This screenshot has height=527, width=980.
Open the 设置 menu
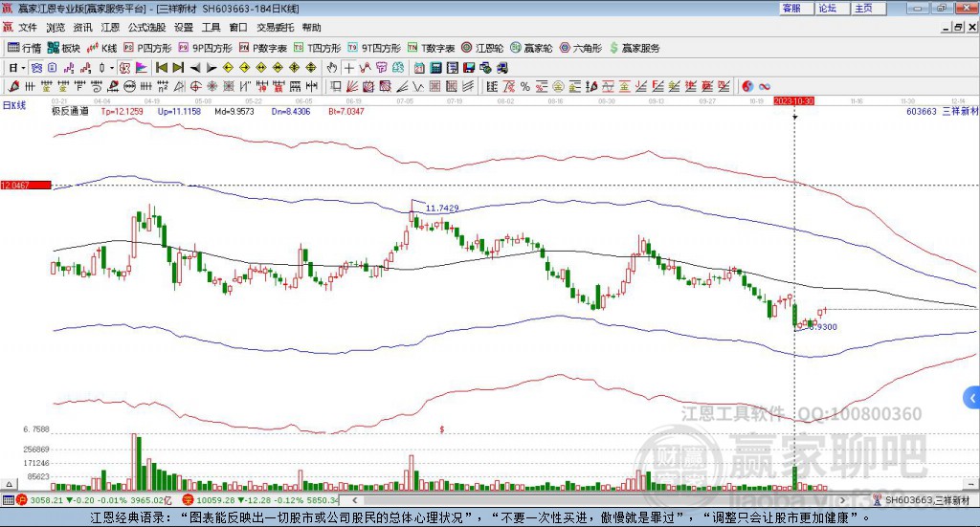coord(183,28)
